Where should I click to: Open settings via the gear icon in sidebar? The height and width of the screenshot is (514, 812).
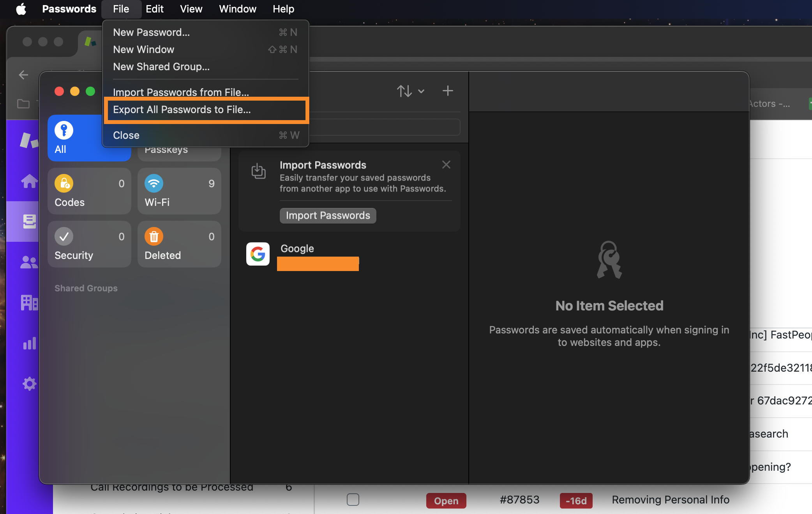29,384
